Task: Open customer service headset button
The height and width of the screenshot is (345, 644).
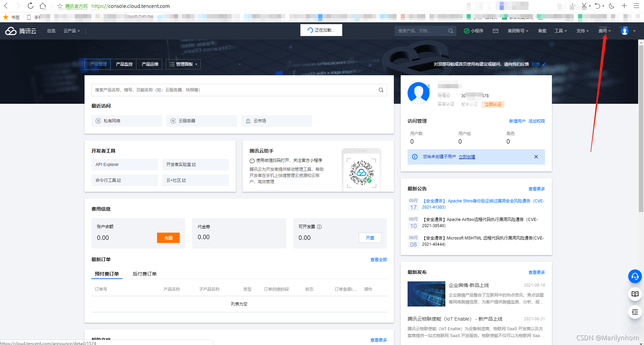Action: [635, 276]
